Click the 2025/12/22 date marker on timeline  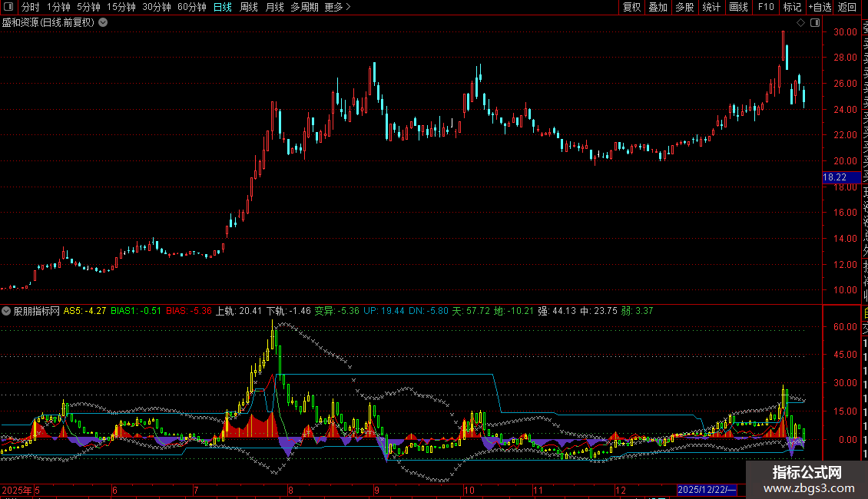707,490
